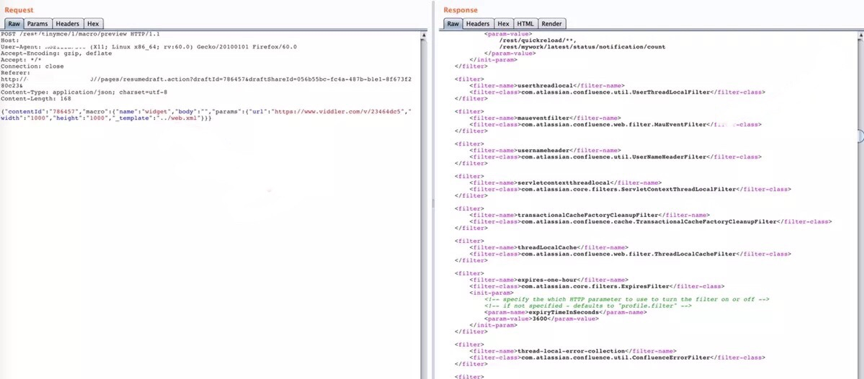This screenshot has height=379, width=864.
Task: Click the POST request line text
Action: pyautogui.click(x=80, y=34)
